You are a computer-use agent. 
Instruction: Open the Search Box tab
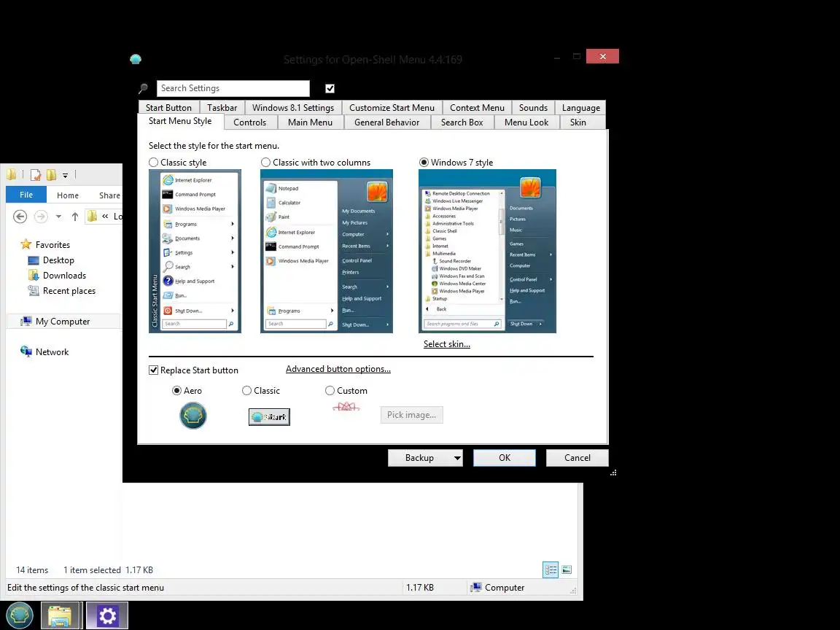(462, 122)
